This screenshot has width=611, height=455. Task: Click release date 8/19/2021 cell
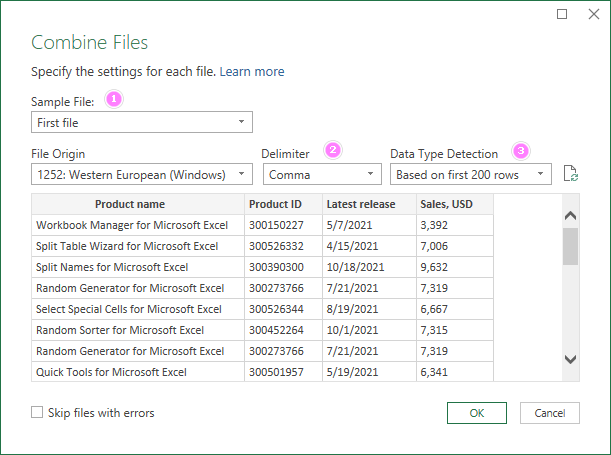pos(369,309)
